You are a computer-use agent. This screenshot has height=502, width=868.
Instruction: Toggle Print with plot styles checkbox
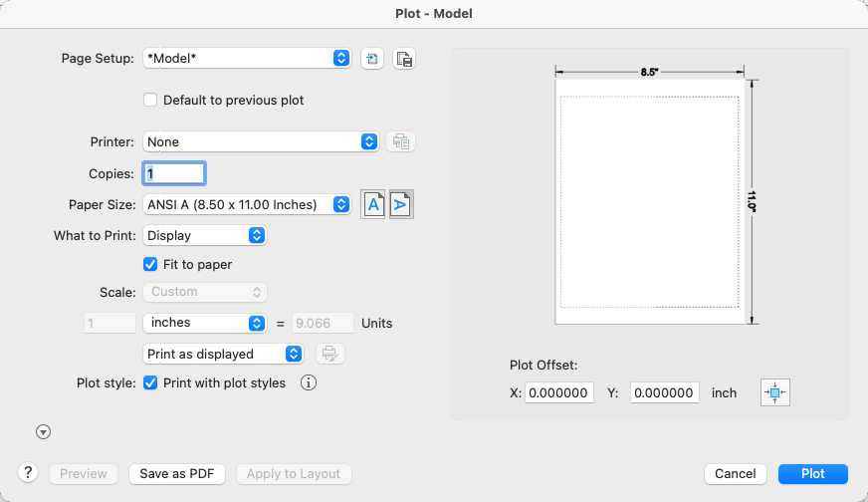pyautogui.click(x=150, y=382)
